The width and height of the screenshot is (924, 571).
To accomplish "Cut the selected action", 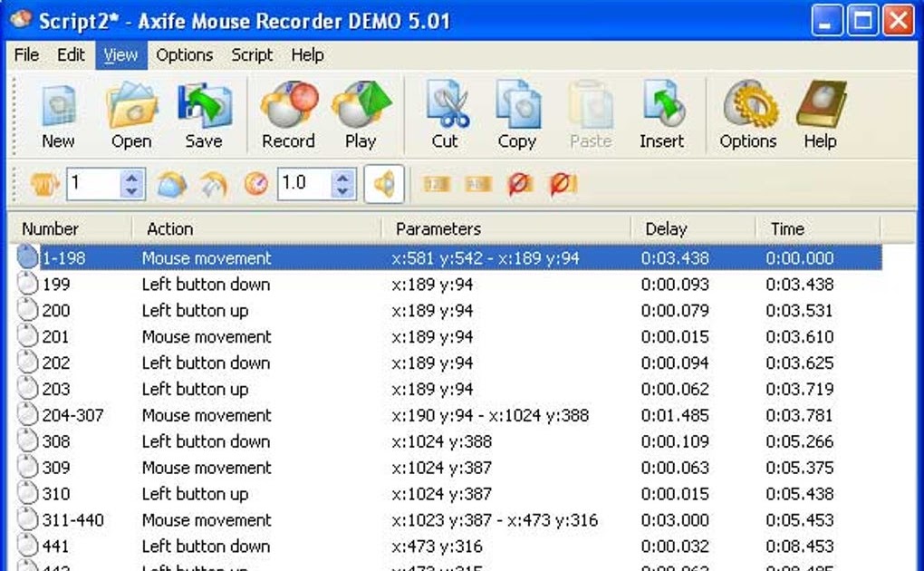I will pyautogui.click(x=445, y=116).
